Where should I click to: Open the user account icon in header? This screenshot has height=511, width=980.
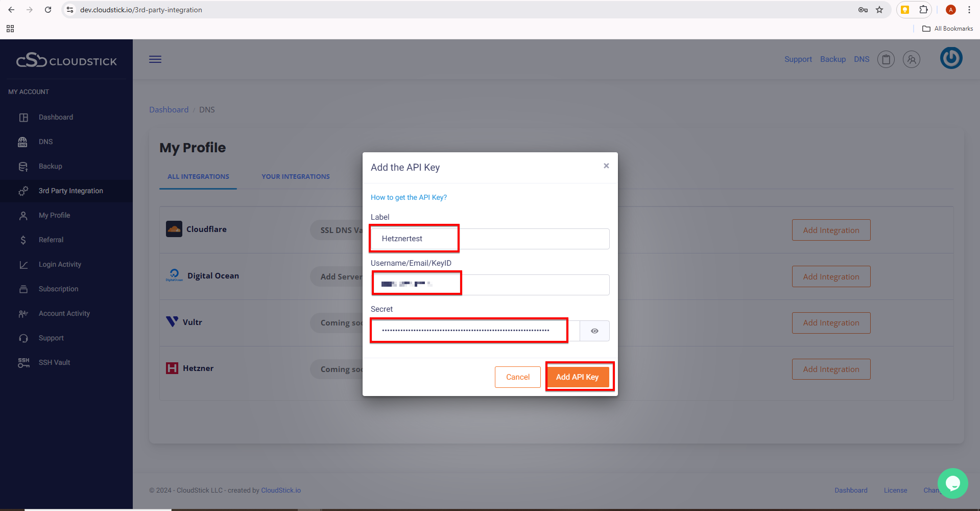pos(912,59)
